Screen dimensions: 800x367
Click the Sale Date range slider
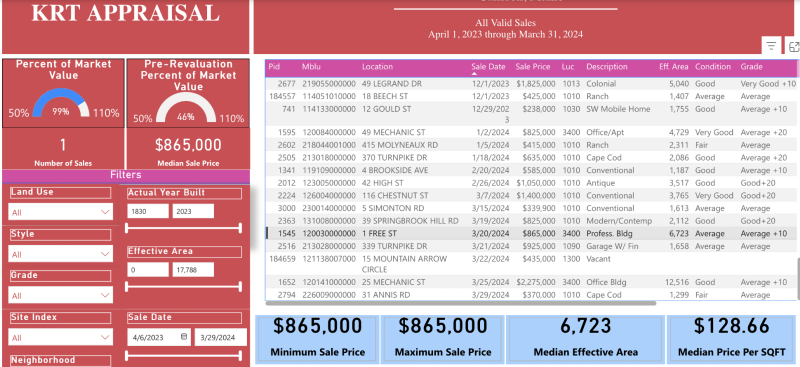click(x=183, y=355)
